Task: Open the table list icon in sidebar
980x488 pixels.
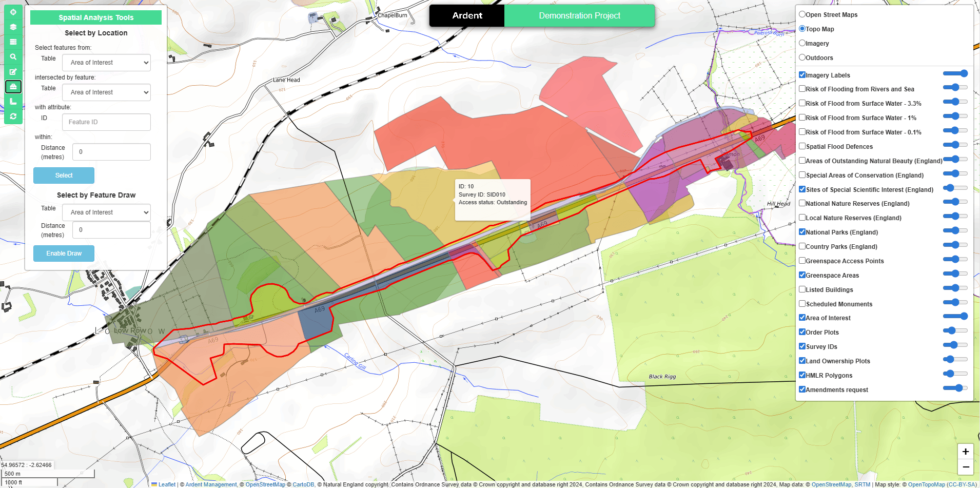Action: coord(13,42)
